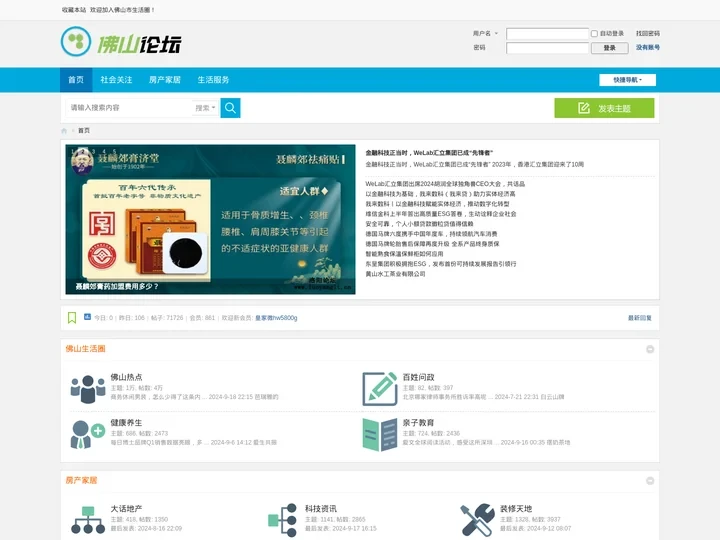720x540 pixels.
Task: Click 房产家居 section heading
Action: (x=81, y=480)
